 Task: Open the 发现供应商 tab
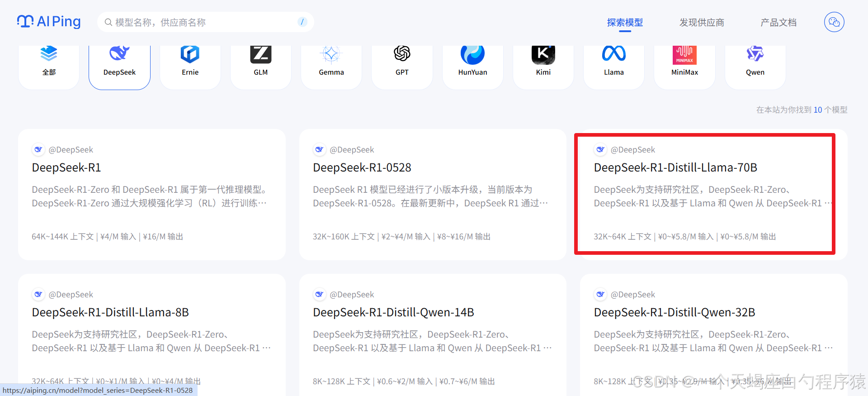point(702,23)
